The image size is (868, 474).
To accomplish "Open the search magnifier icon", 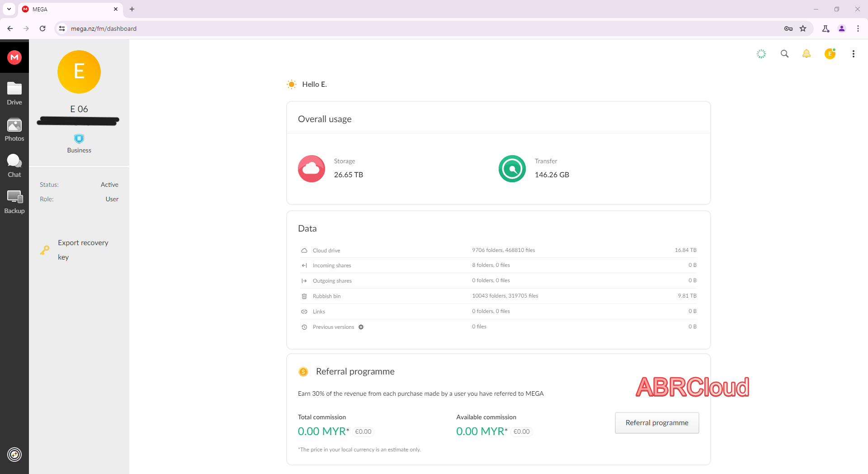I will click(x=784, y=54).
